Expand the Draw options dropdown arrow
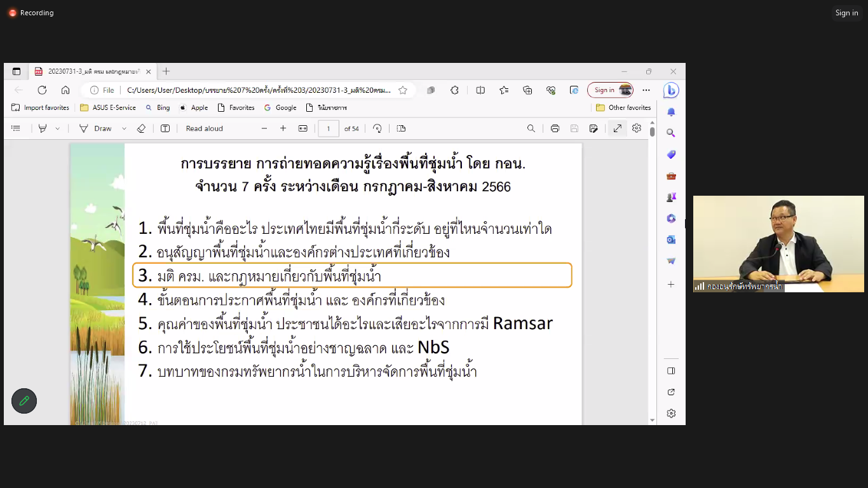Screen dimensions: 868x488 (124, 128)
